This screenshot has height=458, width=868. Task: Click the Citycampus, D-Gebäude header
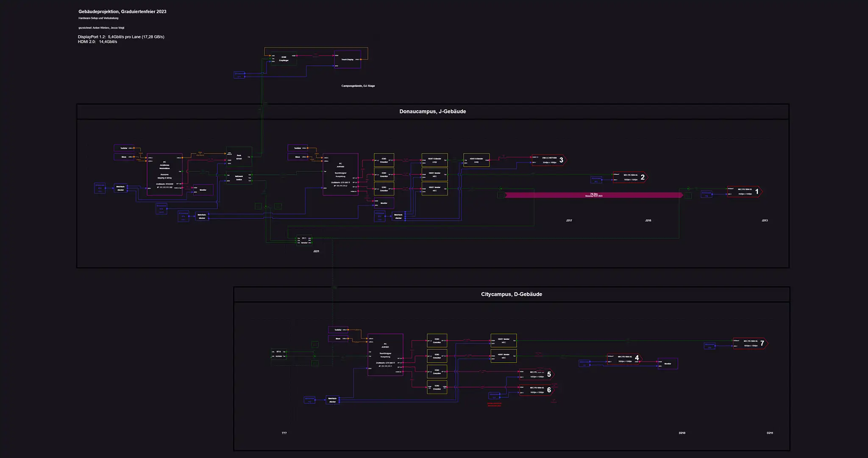point(511,294)
